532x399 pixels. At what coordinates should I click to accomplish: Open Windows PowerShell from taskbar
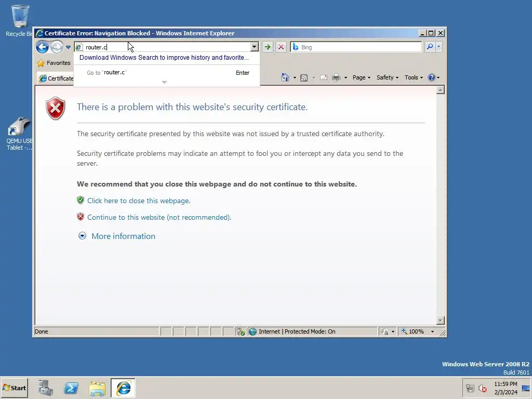pos(71,388)
